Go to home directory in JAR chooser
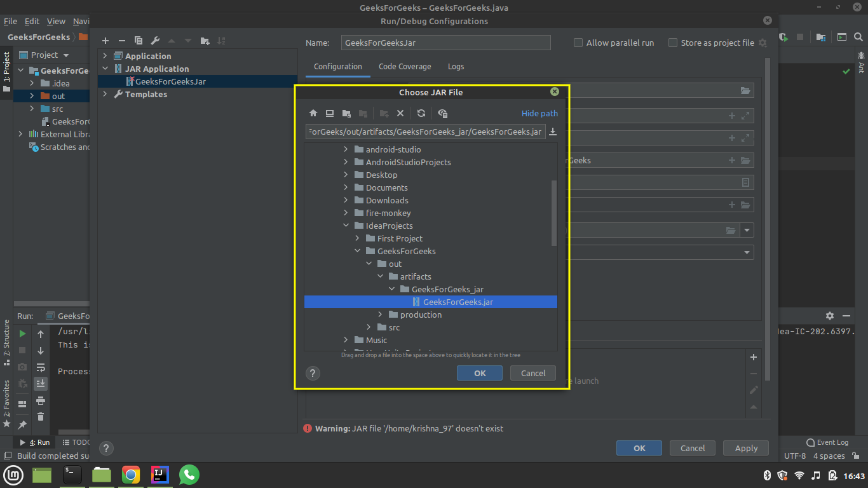The height and width of the screenshot is (488, 868). [x=313, y=113]
